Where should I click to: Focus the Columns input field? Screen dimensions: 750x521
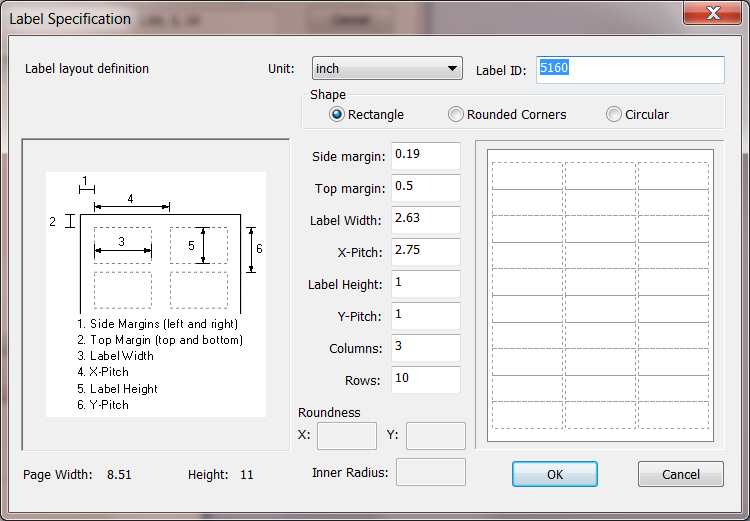[426, 348]
